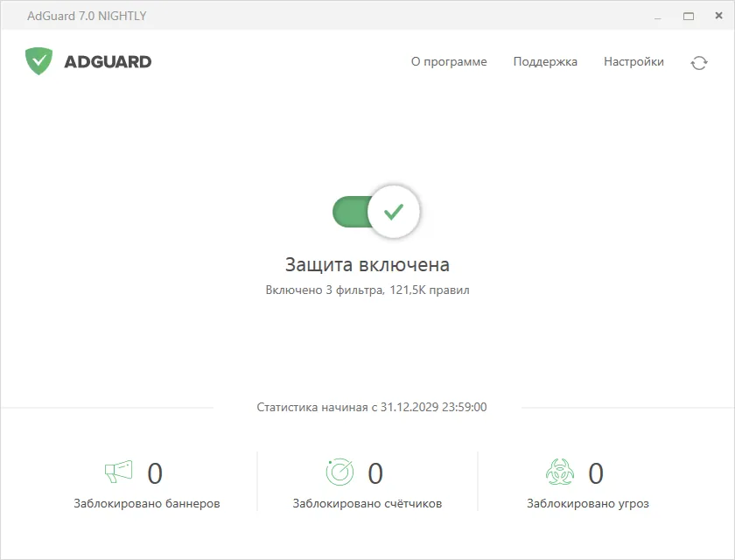This screenshot has height=560, width=735.
Task: Close the AdGuard window
Action: (718, 16)
